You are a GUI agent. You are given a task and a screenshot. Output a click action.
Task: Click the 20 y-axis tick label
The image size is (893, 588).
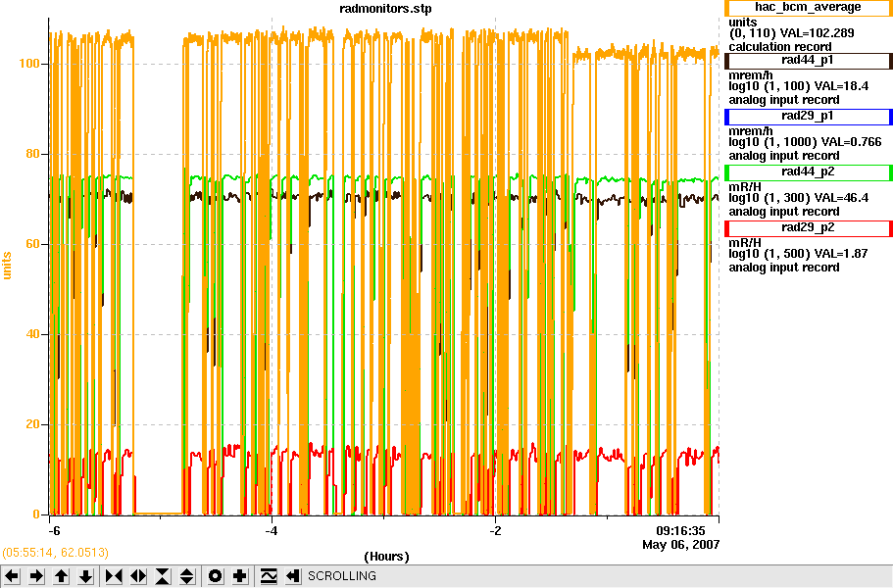pos(33,424)
